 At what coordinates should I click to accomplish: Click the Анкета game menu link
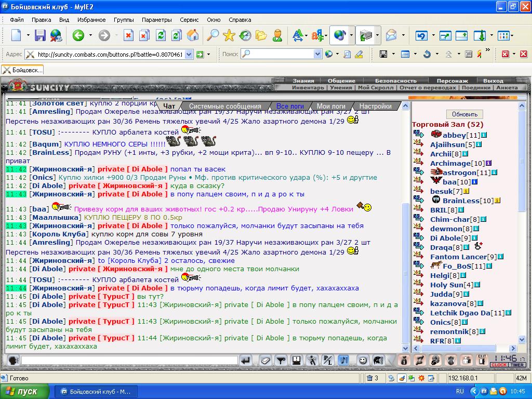pos(507,87)
